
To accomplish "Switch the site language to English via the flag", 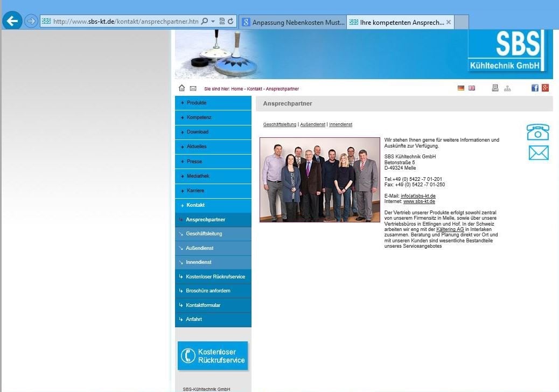I will [x=472, y=88].
